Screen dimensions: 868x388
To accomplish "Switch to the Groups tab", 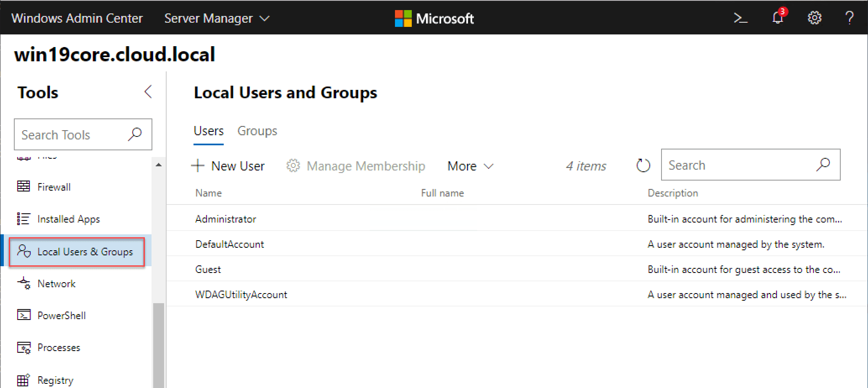I will [257, 131].
